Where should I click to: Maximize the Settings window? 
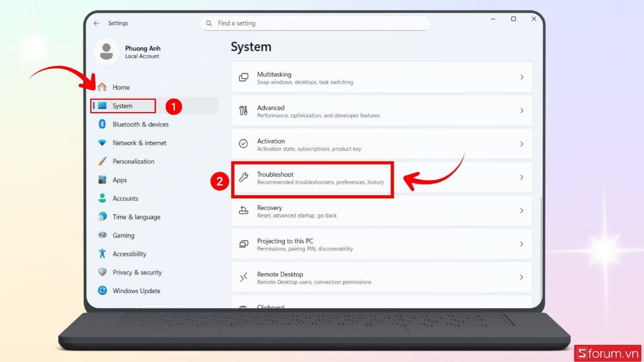click(x=514, y=19)
